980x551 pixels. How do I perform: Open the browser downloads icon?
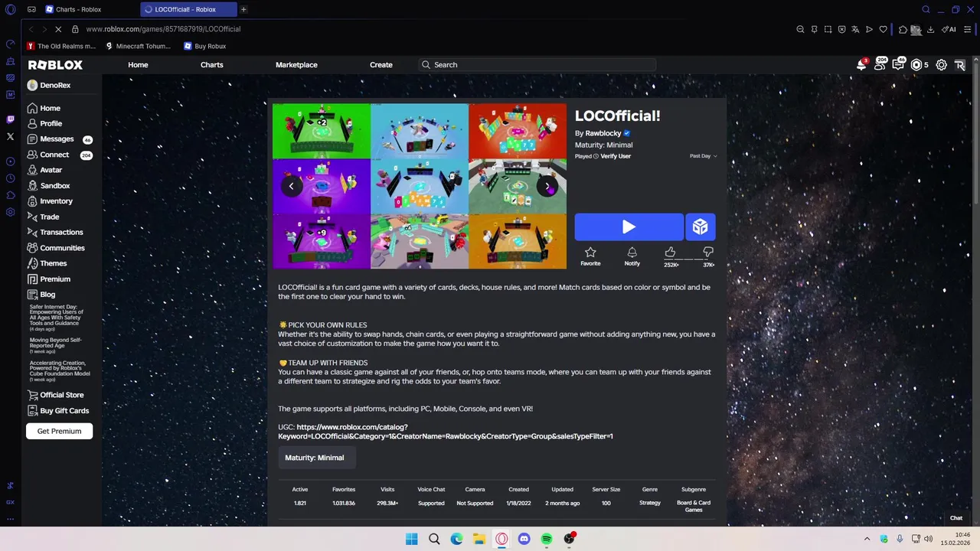(930, 29)
